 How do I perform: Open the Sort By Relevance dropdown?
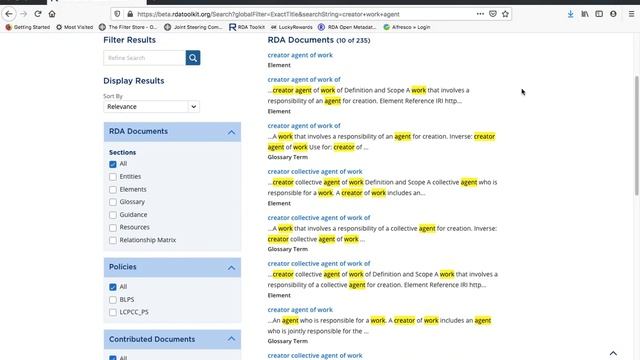tap(151, 107)
